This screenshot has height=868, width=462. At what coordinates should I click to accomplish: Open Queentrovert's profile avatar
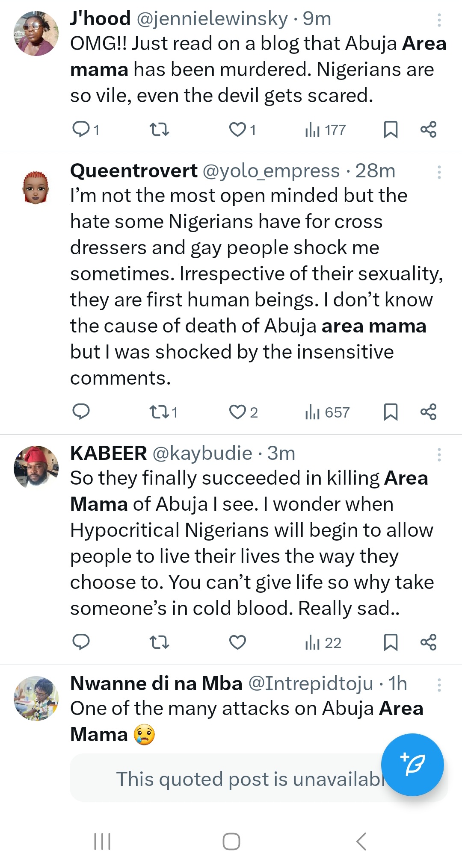pyautogui.click(x=36, y=187)
